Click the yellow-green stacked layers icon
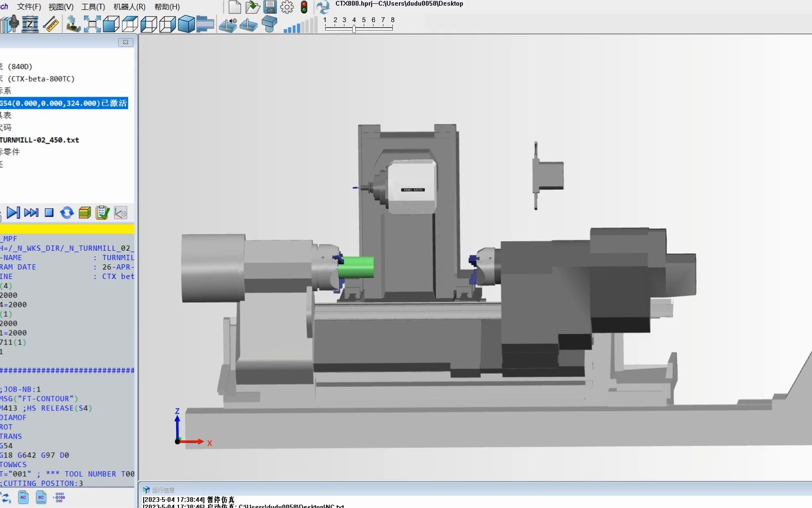 coord(85,213)
